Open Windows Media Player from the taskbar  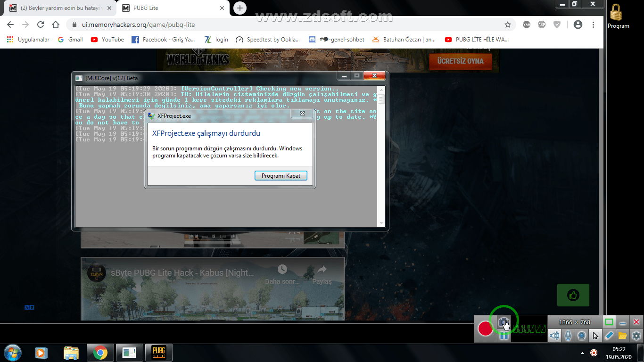click(41, 353)
